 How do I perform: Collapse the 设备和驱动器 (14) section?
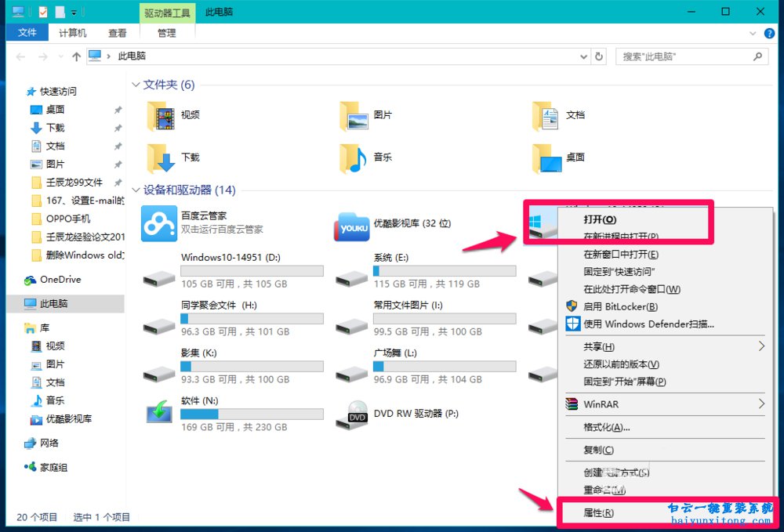(136, 189)
